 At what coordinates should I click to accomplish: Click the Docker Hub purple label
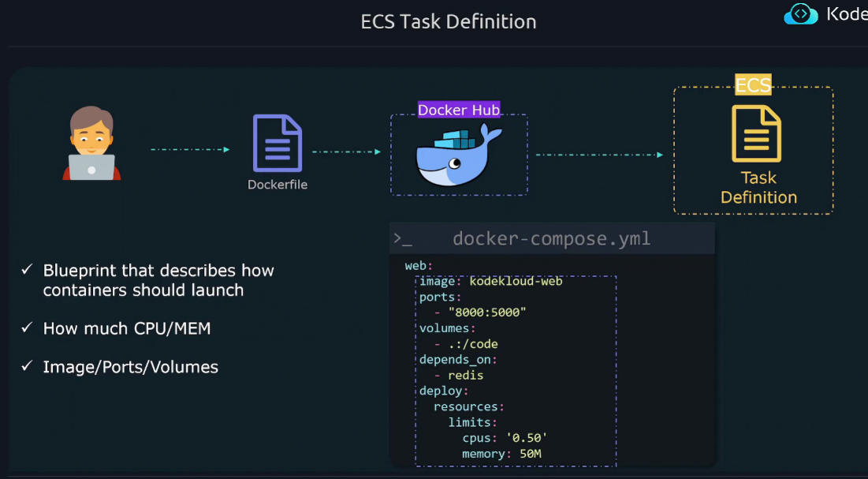[x=459, y=110]
